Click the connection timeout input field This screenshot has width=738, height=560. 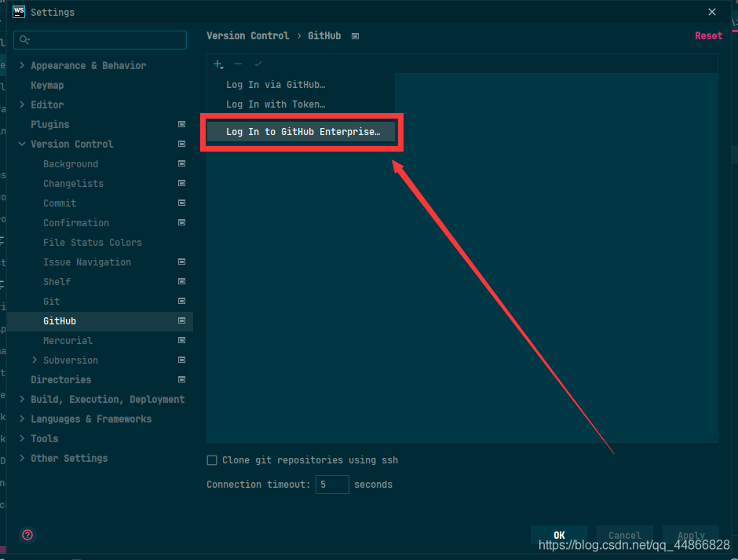[332, 485]
